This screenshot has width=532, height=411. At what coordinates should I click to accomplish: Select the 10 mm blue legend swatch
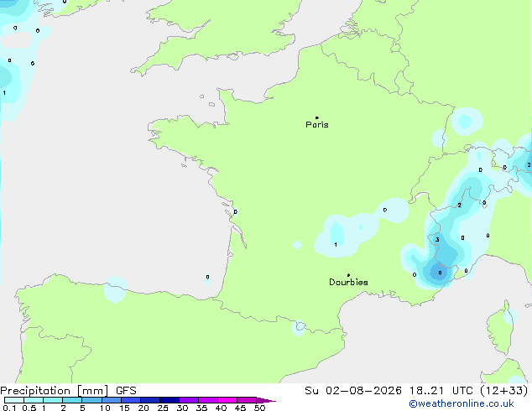click(112, 400)
